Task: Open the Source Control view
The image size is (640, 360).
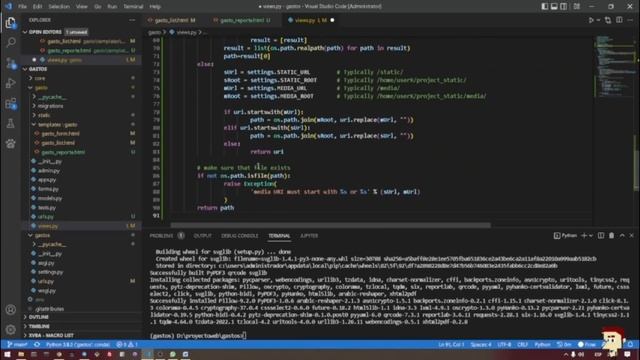Action: [x=11, y=63]
